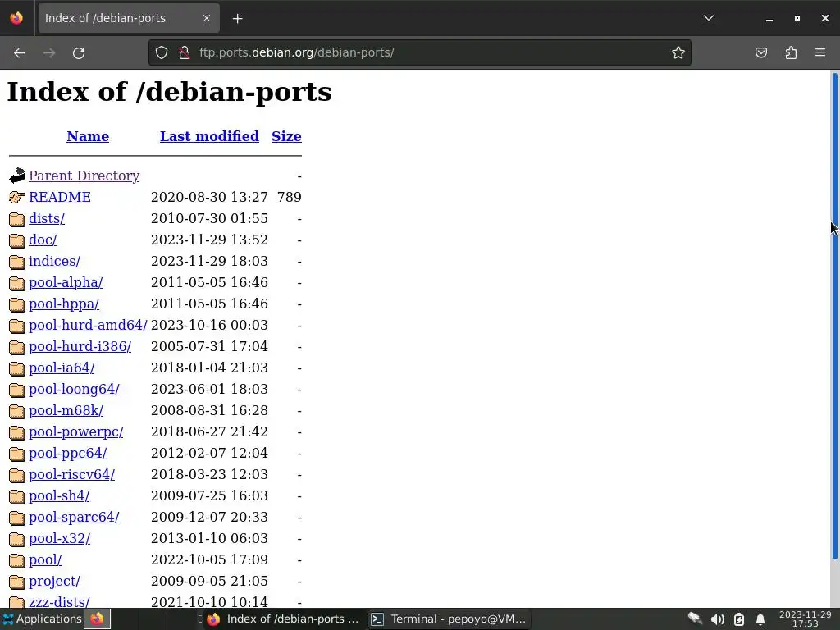Open the doc/ directory link

coord(43,240)
